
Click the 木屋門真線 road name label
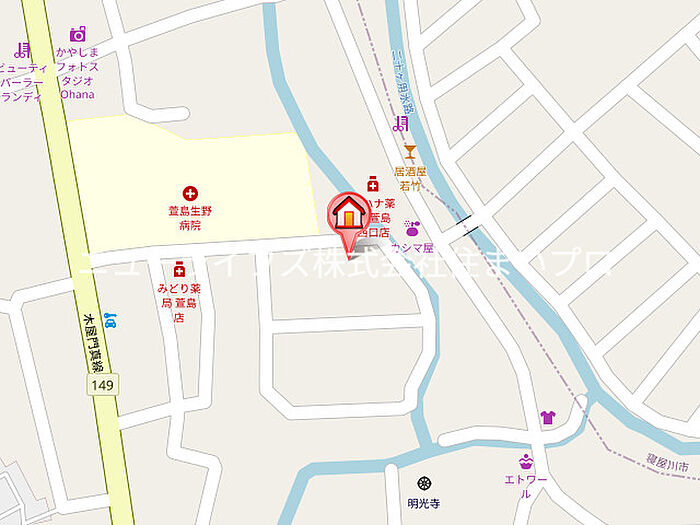pyautogui.click(x=93, y=344)
